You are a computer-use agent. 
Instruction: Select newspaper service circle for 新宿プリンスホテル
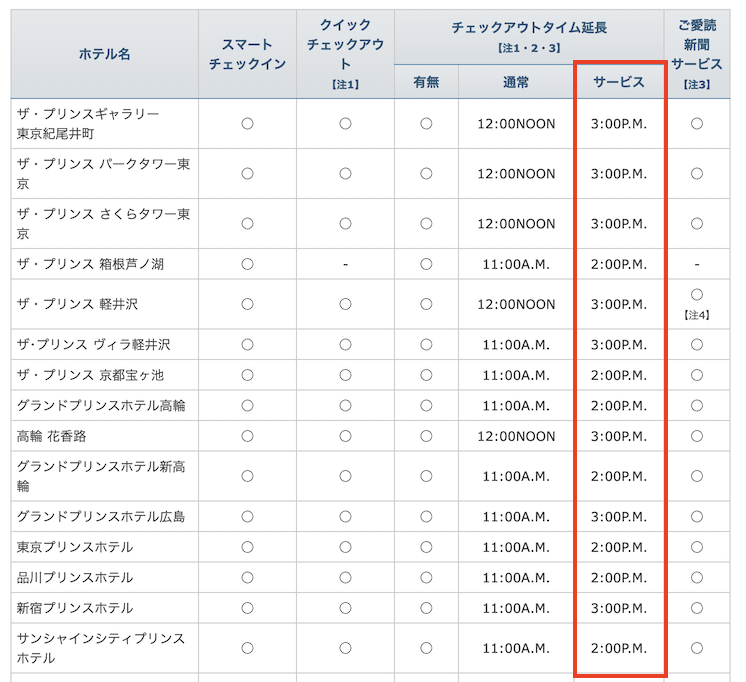pos(697,608)
